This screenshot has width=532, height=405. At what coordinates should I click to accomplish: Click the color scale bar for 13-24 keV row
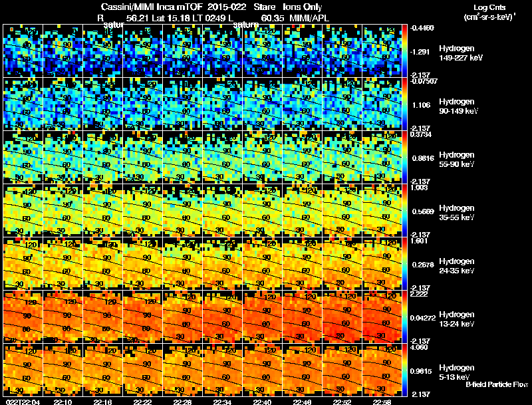point(404,317)
